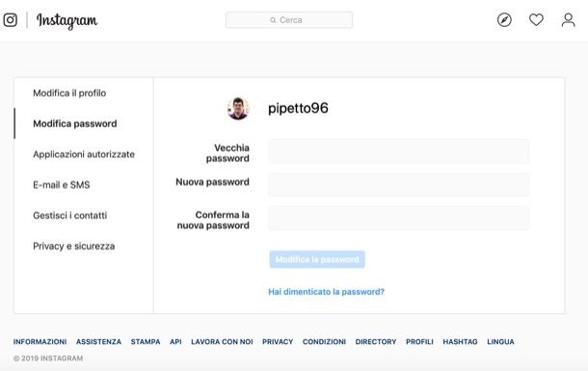
Task: Click the Instagram wordmark logo
Action: click(67, 20)
